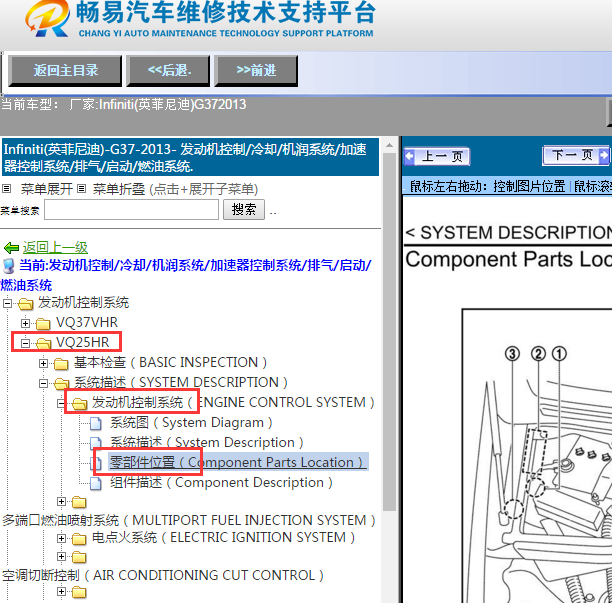Click 基本检查 folder icon

click(x=61, y=363)
